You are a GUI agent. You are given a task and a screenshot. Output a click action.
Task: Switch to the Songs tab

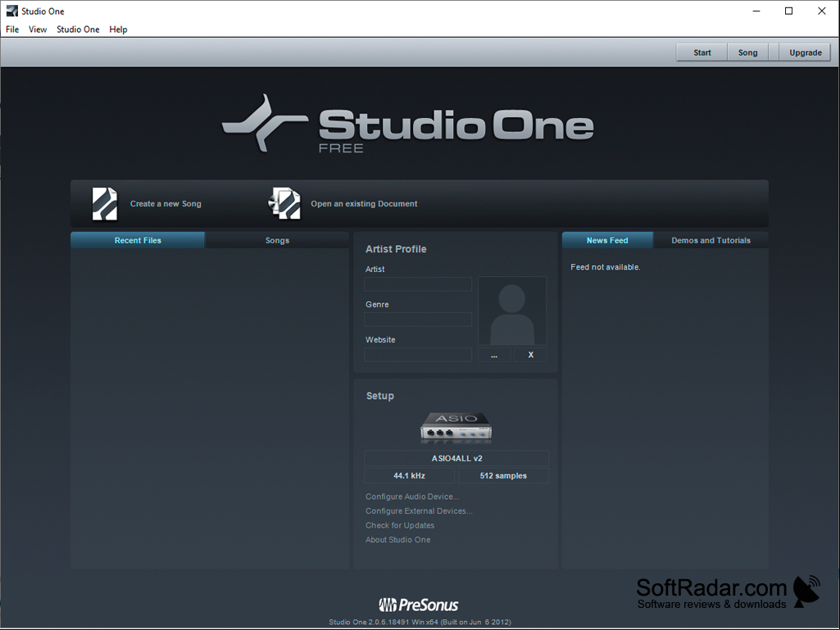(277, 241)
